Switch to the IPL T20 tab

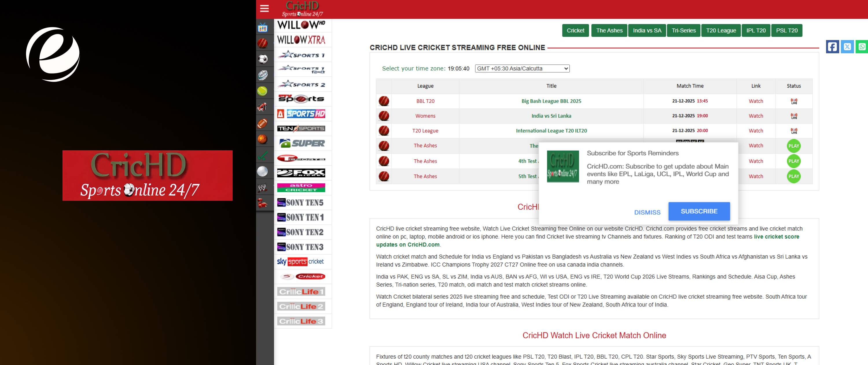tap(756, 30)
